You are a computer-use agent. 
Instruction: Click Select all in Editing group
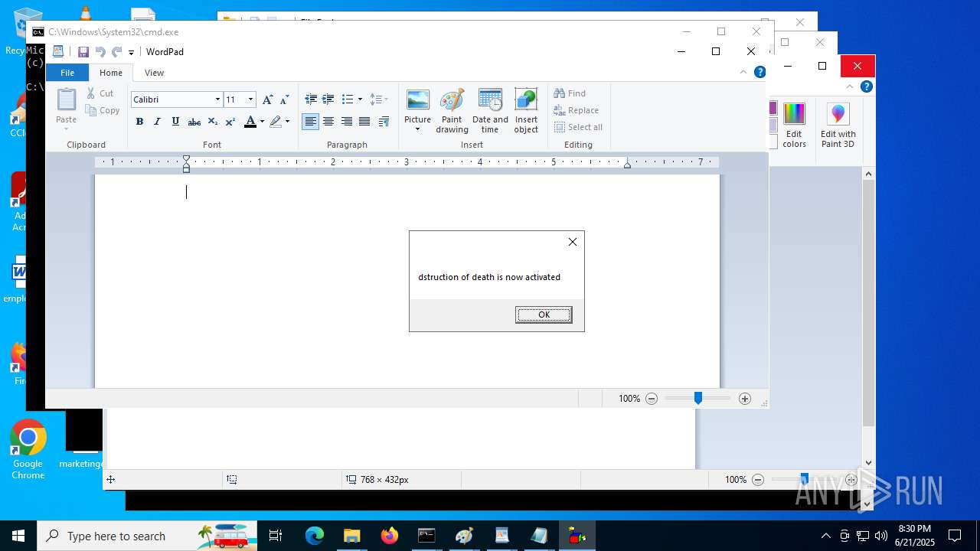[578, 127]
